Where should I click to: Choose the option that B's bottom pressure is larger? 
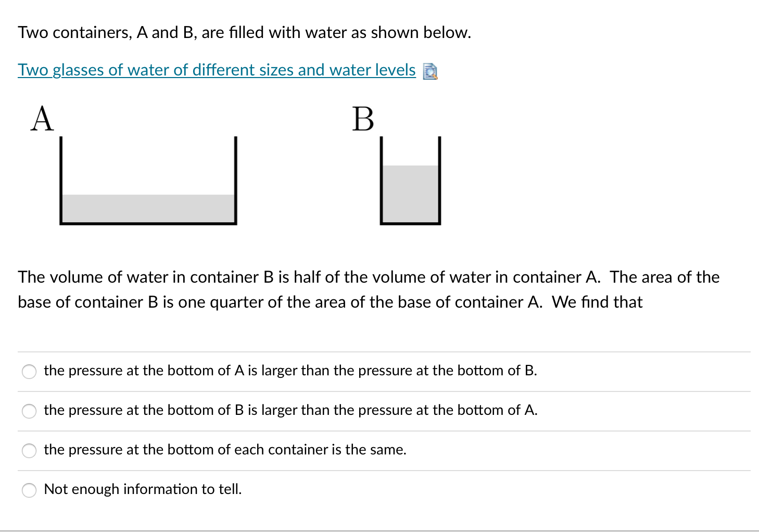pos(30,411)
